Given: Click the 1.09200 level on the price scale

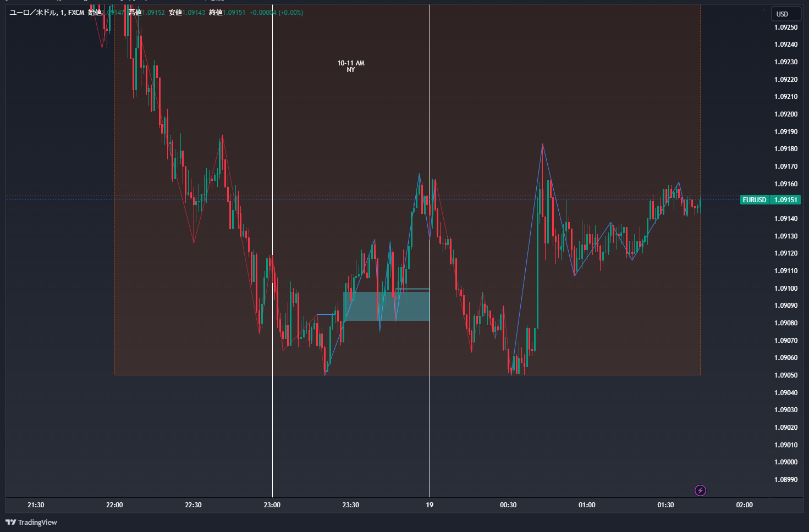Looking at the screenshot, I should pos(786,114).
